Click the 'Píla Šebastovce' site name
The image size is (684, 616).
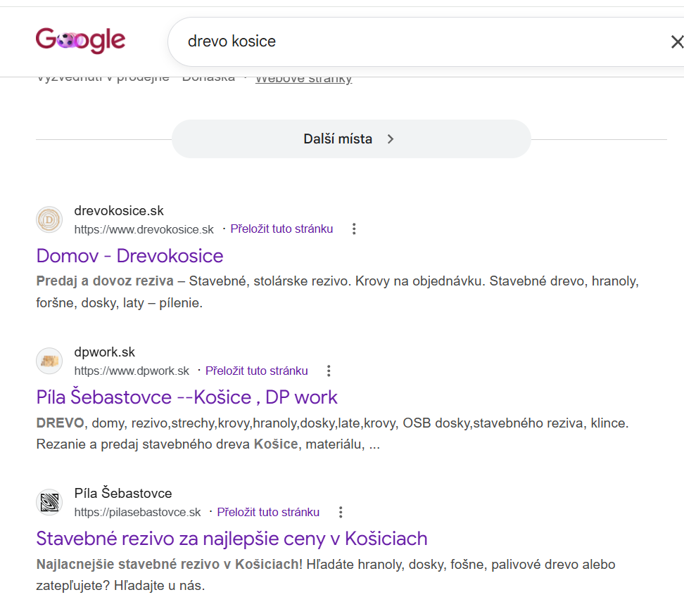tap(123, 493)
